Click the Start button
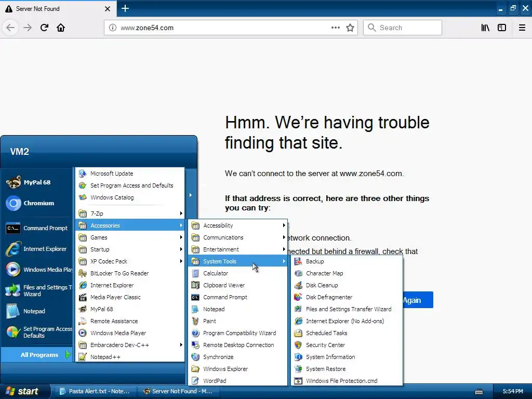Screen dimensions: 532x399 (x=24, y=391)
